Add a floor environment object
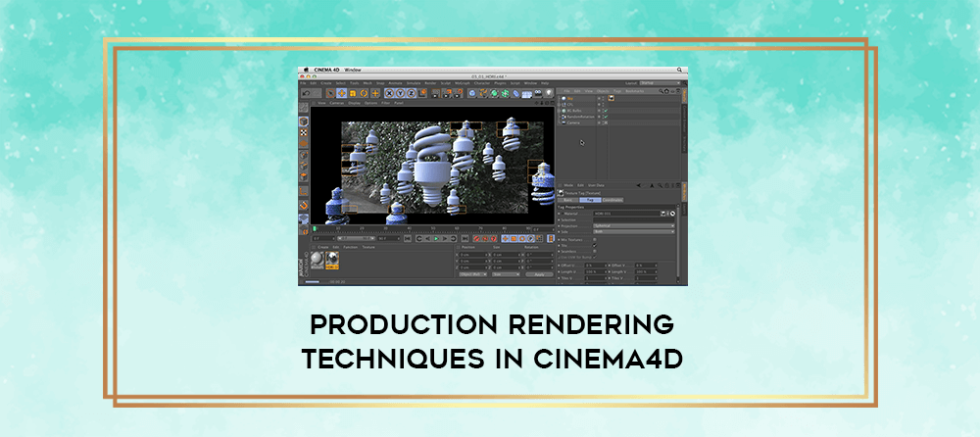 [x=527, y=93]
